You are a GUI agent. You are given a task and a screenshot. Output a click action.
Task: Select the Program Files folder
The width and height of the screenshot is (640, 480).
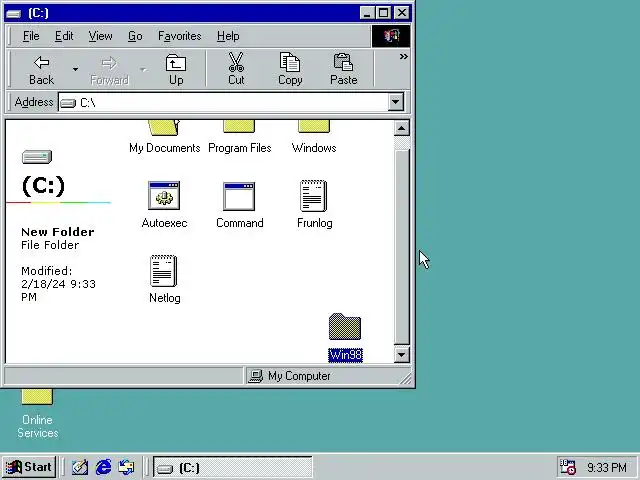click(x=239, y=137)
